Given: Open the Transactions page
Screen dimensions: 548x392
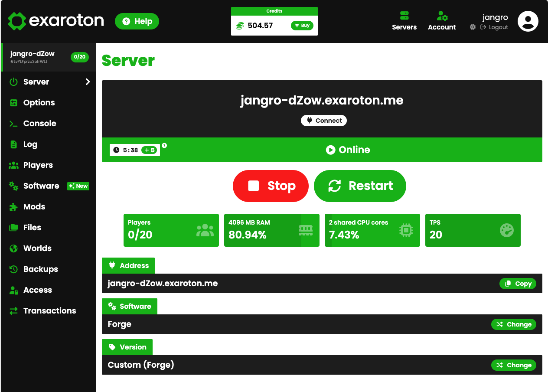Looking at the screenshot, I should [49, 310].
